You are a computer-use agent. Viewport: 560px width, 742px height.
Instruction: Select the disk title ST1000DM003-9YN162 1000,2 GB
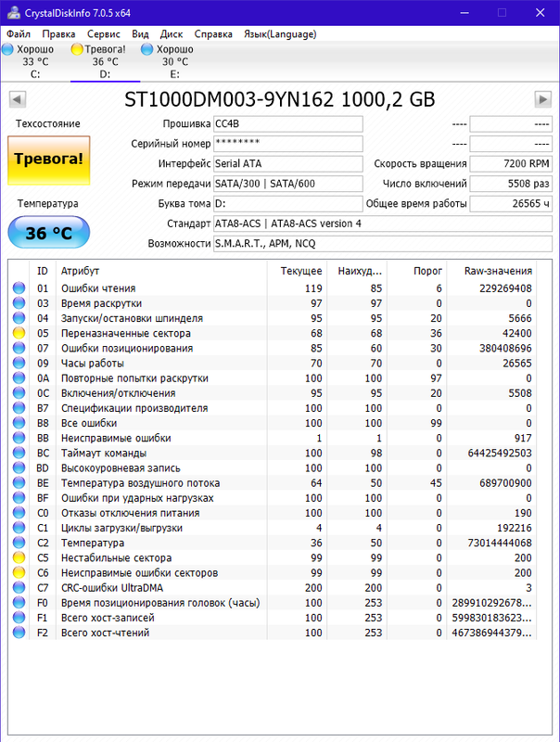click(x=279, y=99)
